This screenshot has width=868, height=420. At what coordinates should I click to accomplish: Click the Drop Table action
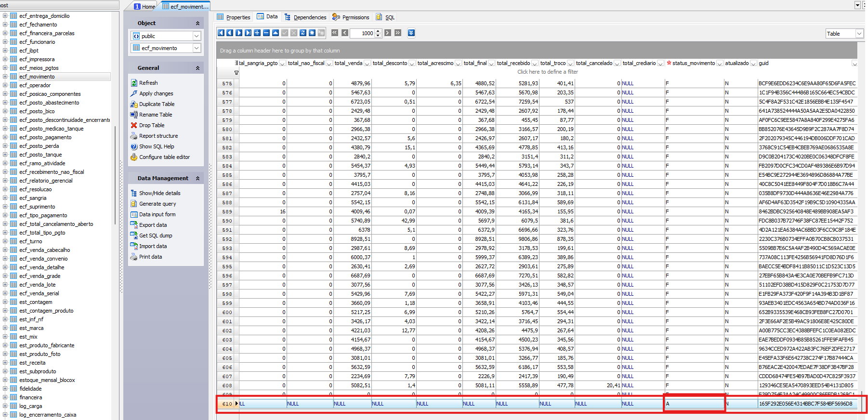[x=151, y=125]
